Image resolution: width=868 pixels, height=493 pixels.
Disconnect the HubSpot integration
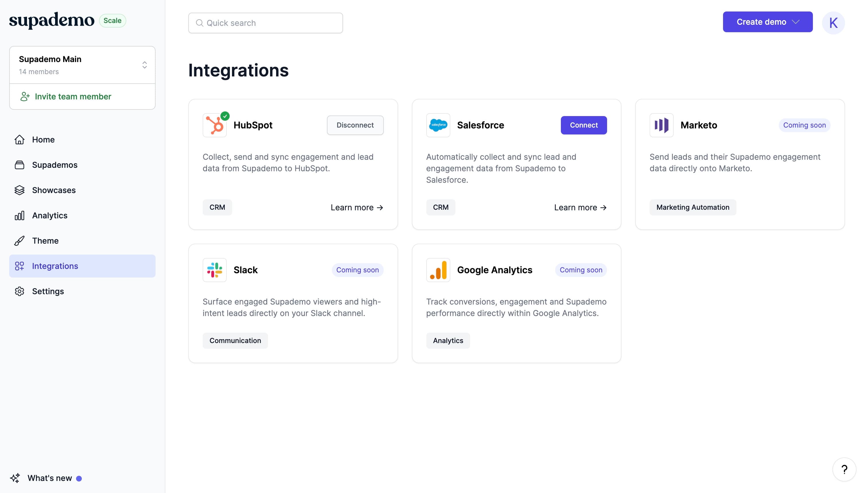(355, 125)
